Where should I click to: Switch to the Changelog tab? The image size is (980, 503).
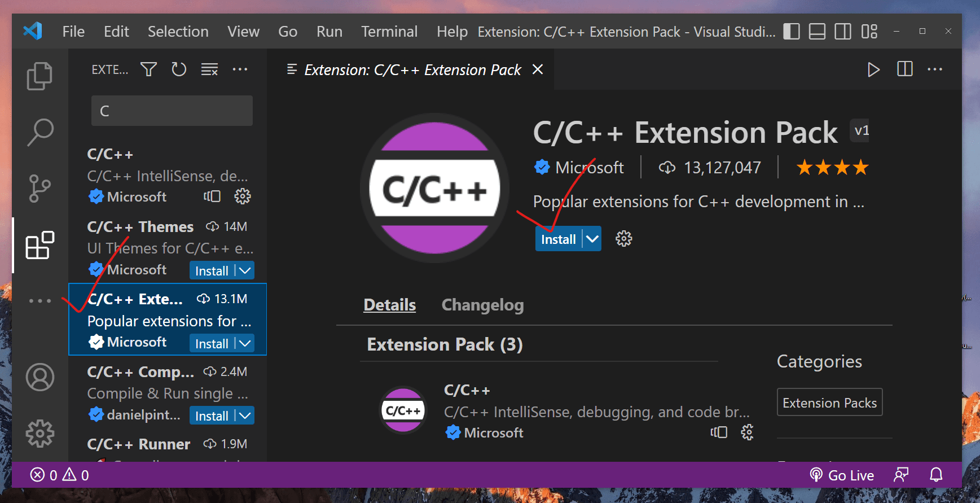coord(482,305)
